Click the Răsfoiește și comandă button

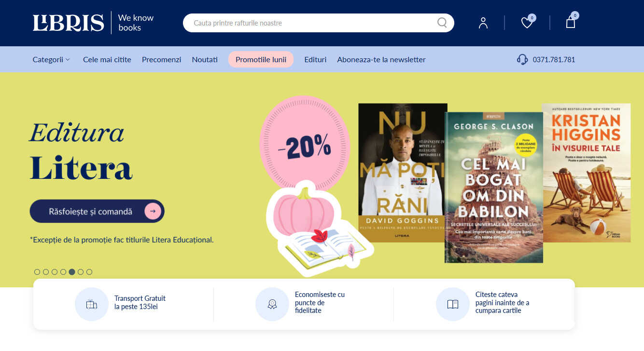click(x=97, y=211)
